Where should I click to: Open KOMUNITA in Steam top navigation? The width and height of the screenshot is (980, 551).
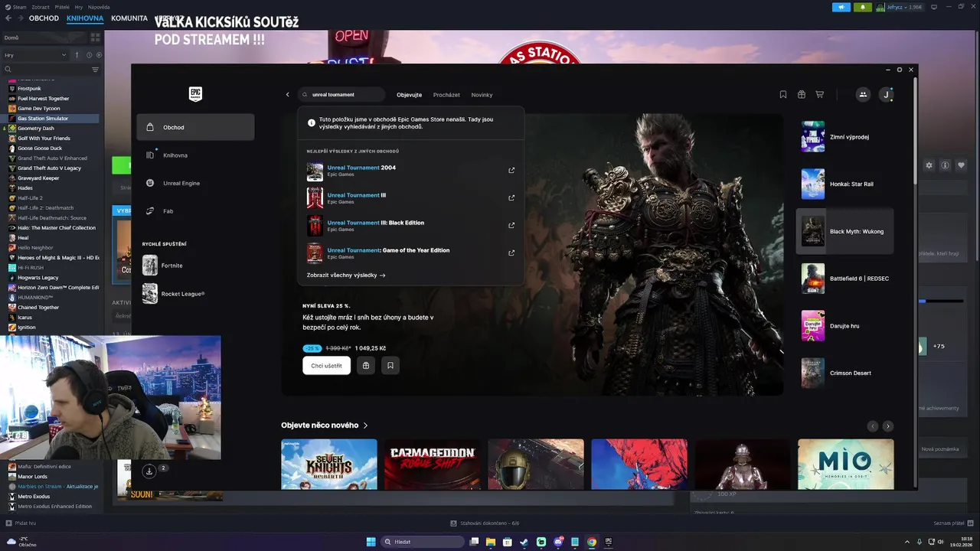pos(129,18)
